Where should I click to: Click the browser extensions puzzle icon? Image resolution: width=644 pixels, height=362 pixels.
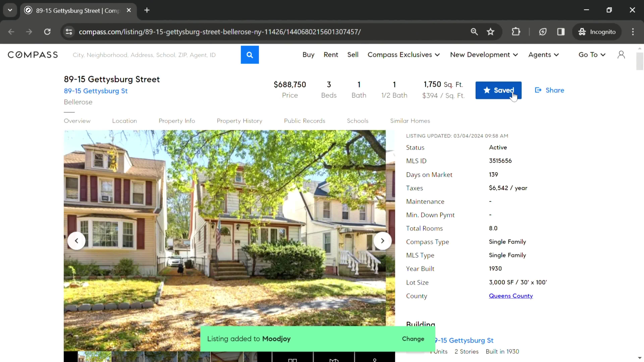(516, 31)
